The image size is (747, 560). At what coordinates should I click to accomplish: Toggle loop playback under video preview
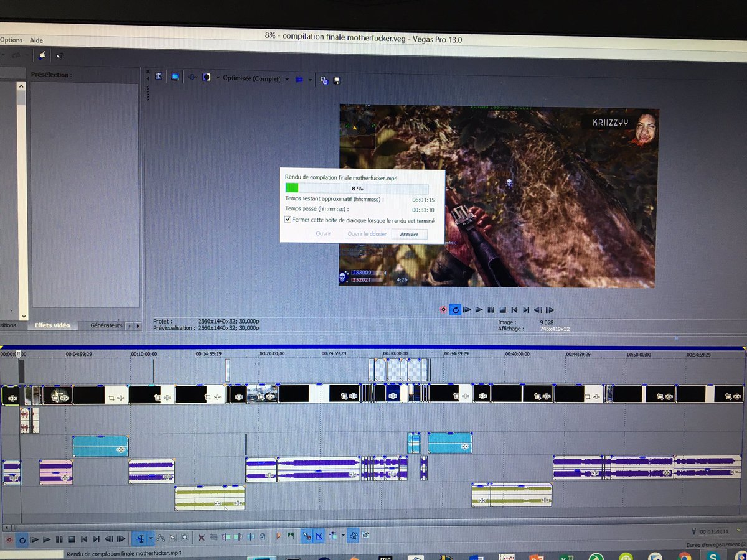(x=455, y=310)
